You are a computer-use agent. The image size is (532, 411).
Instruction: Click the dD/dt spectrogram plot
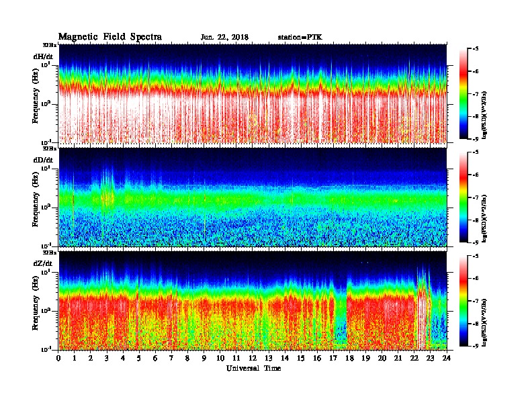(253, 197)
